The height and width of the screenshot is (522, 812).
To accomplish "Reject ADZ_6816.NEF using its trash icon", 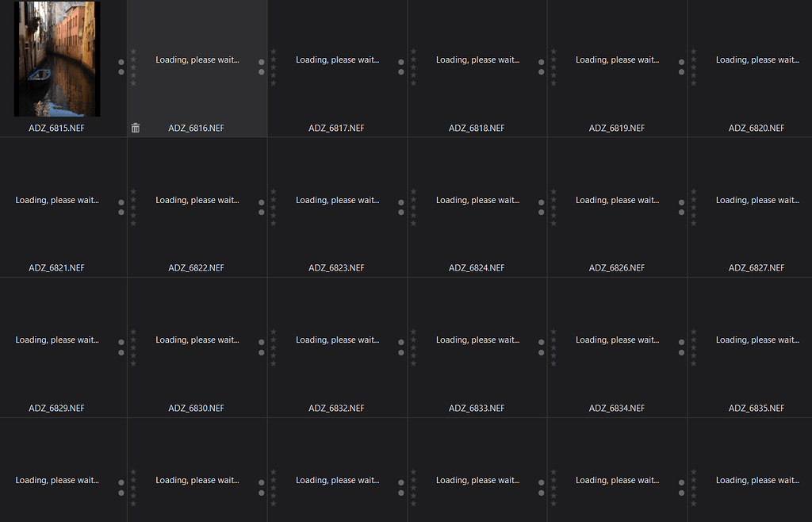I will coord(136,127).
